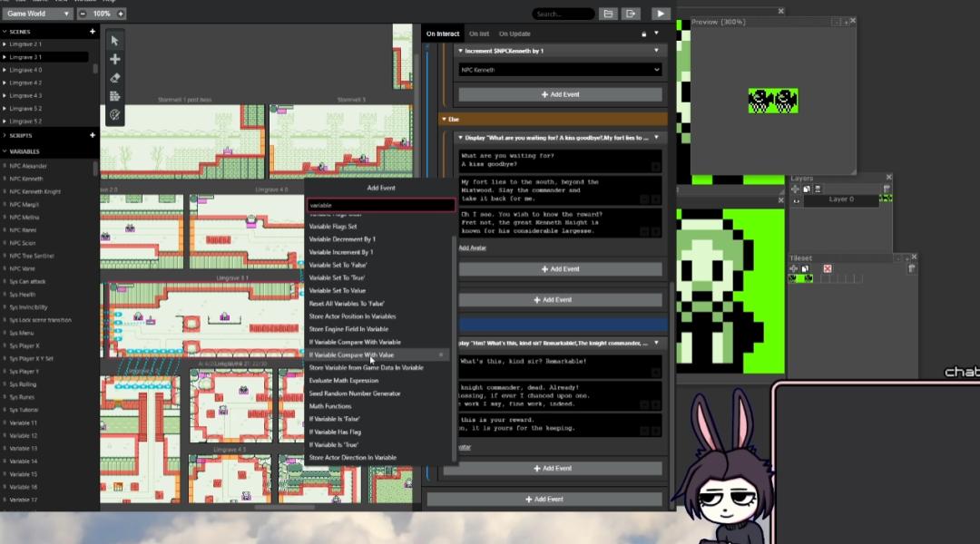980x544 pixels.
Task: Open NPC Kenneth variable dropdown
Action: (x=560, y=70)
